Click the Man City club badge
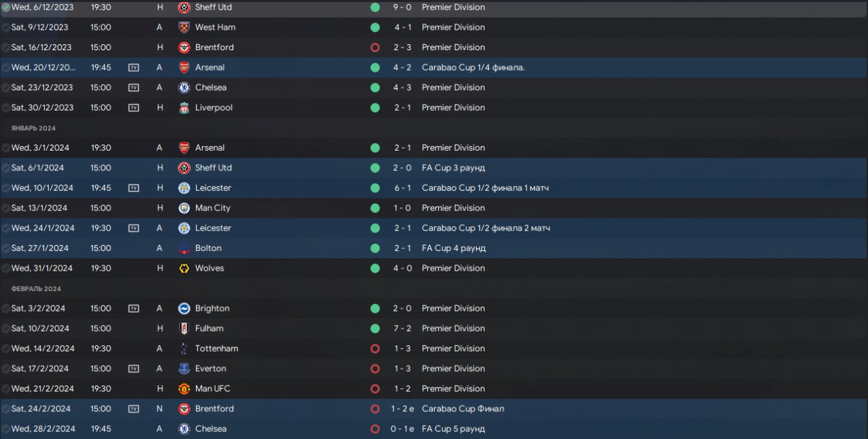 point(184,208)
